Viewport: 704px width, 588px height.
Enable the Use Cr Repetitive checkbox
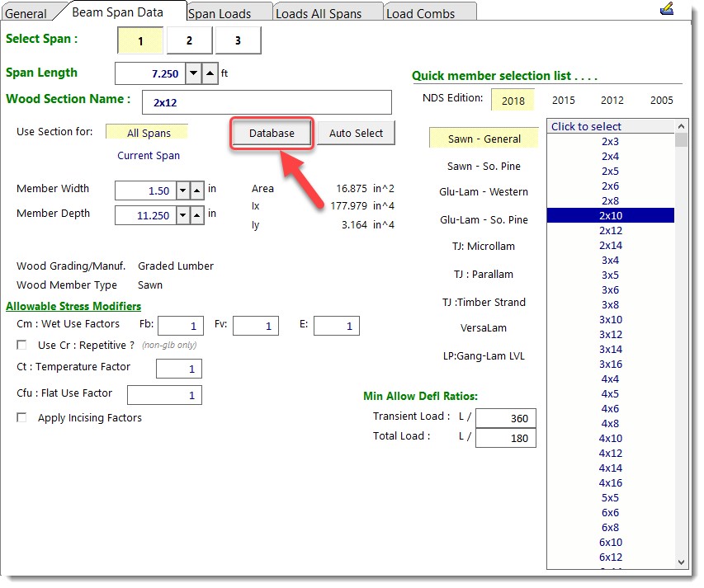point(21,345)
